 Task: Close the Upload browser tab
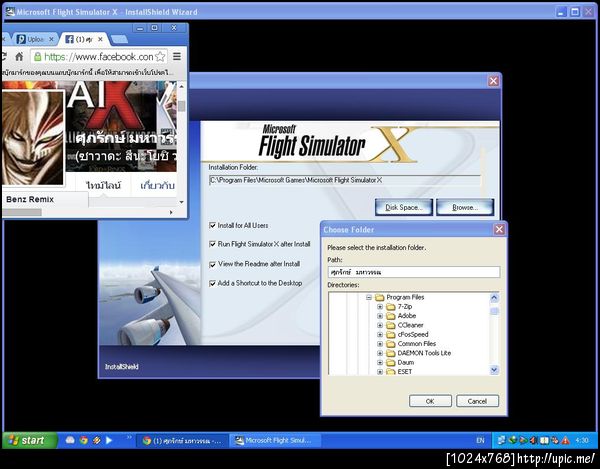pyautogui.click(x=51, y=39)
